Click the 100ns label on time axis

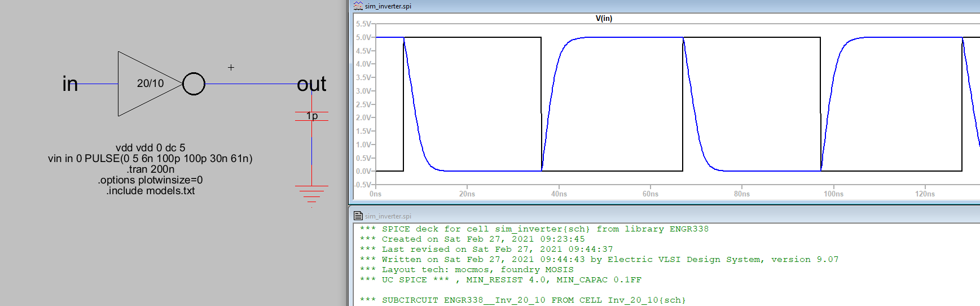[834, 194]
